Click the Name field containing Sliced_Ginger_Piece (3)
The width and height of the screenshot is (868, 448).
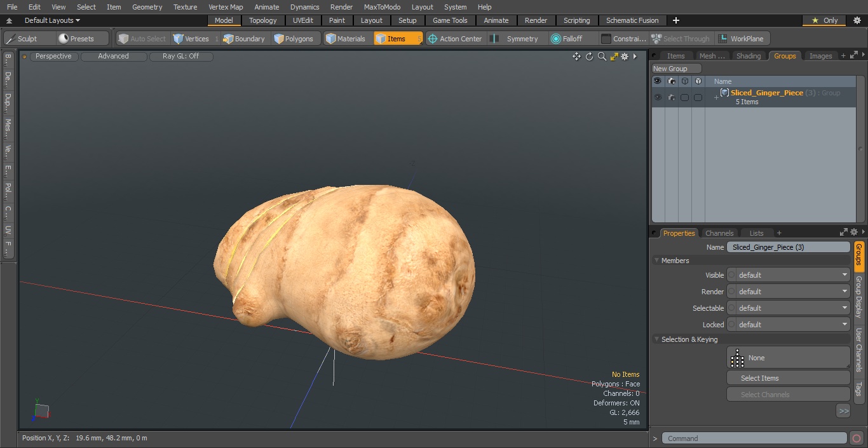[x=789, y=247]
